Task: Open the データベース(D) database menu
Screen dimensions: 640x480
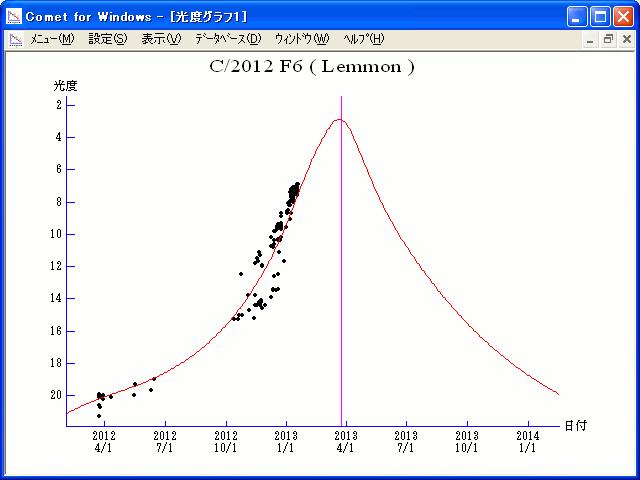Action: 228,40
